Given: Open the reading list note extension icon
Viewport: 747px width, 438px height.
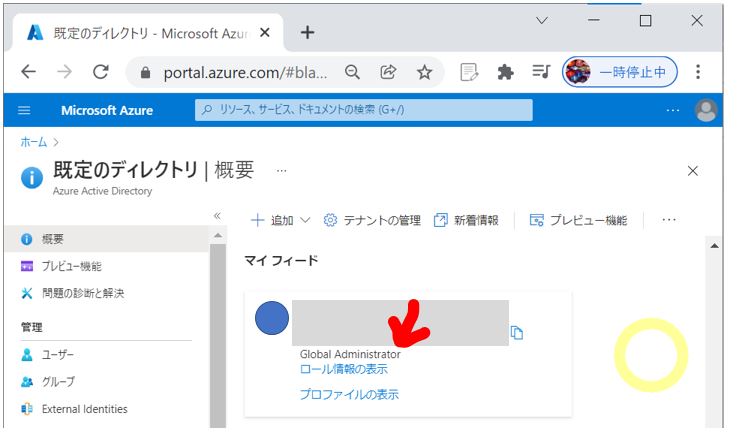Looking at the screenshot, I should 469,72.
